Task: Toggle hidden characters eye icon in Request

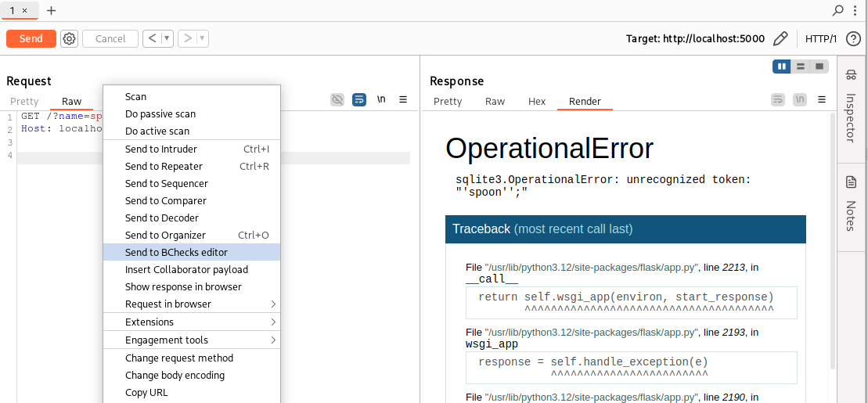Action: point(337,99)
